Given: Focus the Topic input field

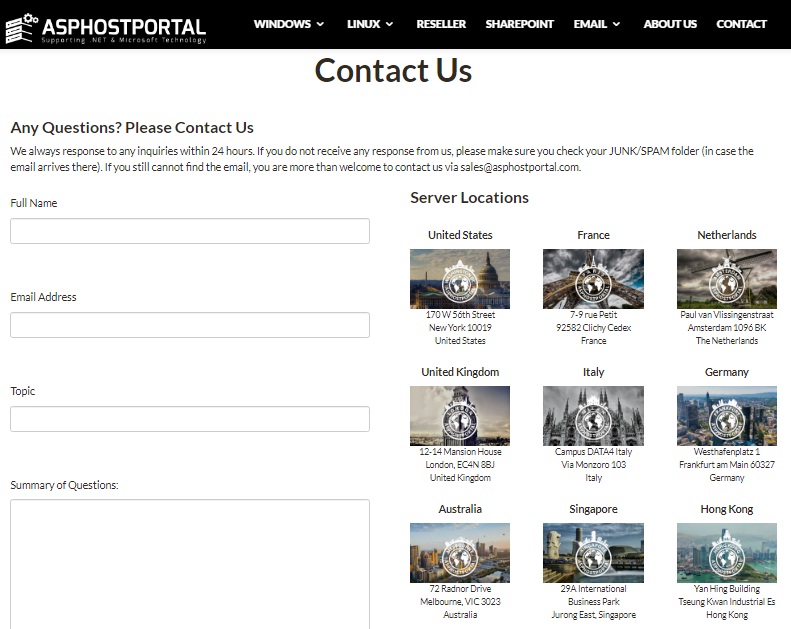Looking at the screenshot, I should tap(190, 419).
